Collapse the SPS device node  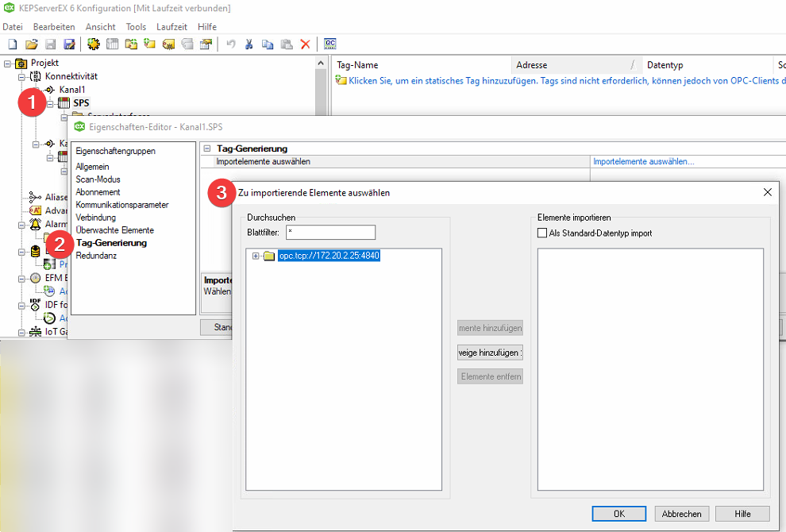pos(50,104)
